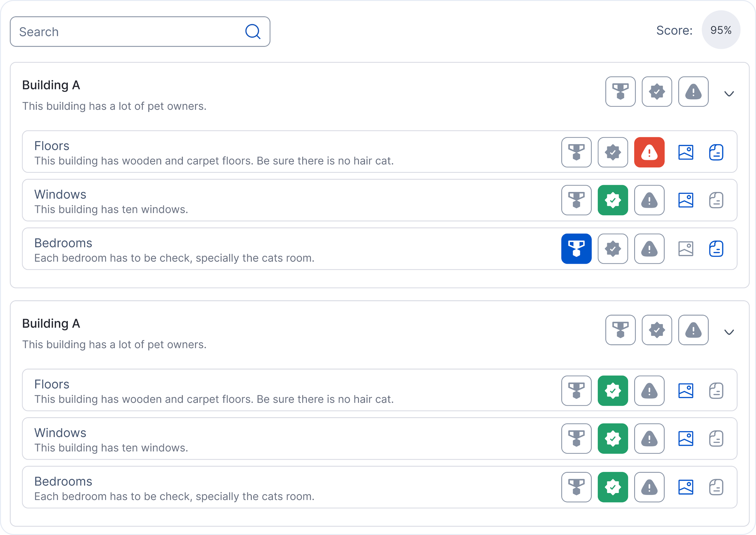Click the grey image icon in Bedrooms row
The image size is (756, 535).
coord(685,249)
